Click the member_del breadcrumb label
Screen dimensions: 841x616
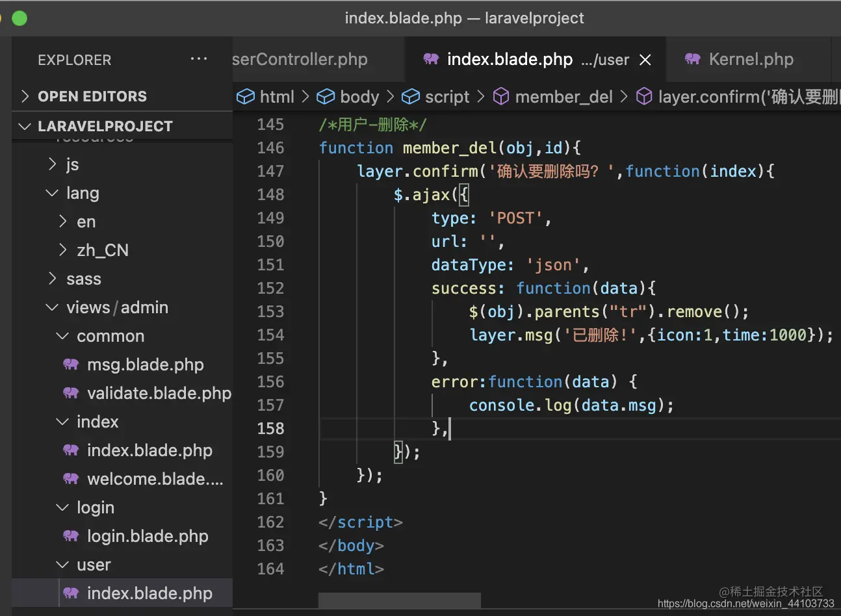point(564,97)
